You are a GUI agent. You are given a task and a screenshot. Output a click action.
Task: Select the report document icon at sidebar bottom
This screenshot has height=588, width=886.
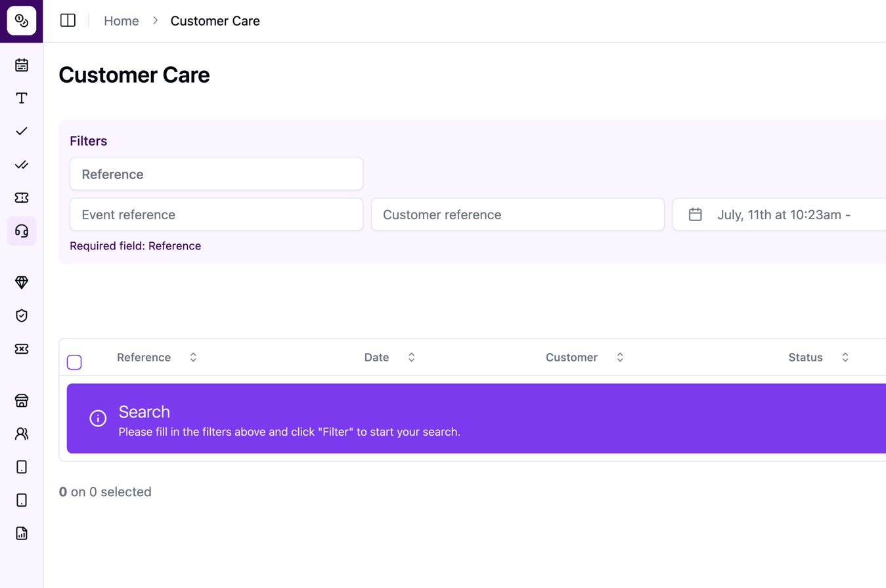pyautogui.click(x=21, y=533)
